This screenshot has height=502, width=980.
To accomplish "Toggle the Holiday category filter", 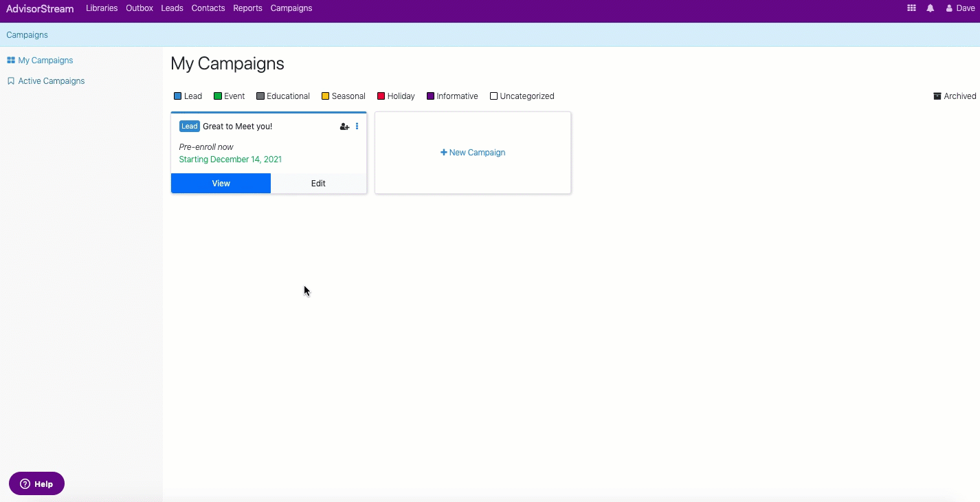I will tap(396, 96).
